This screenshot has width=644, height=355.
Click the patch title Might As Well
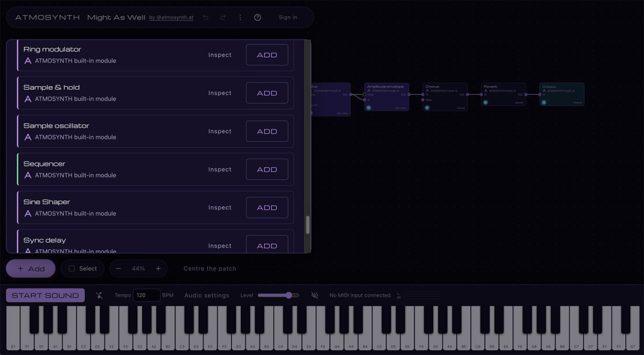[x=116, y=17]
